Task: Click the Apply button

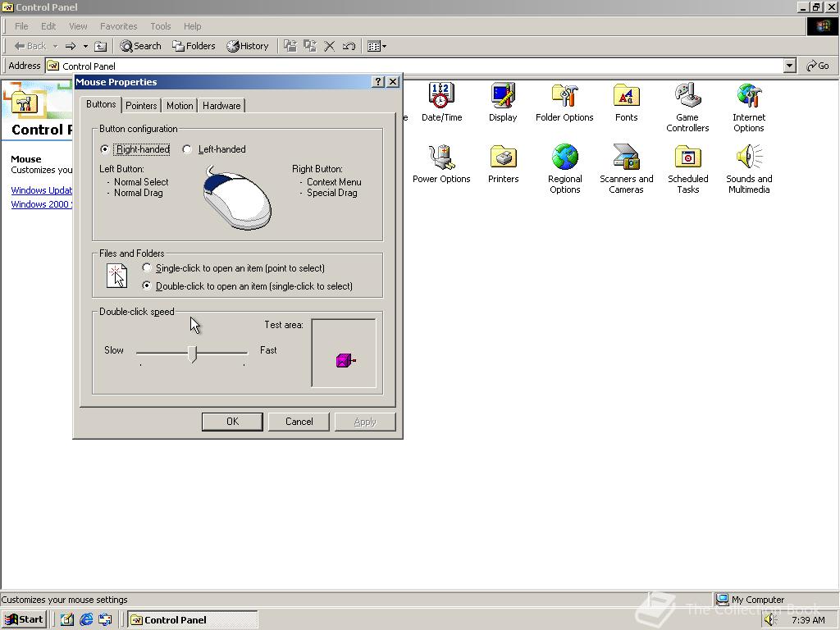Action: point(365,422)
